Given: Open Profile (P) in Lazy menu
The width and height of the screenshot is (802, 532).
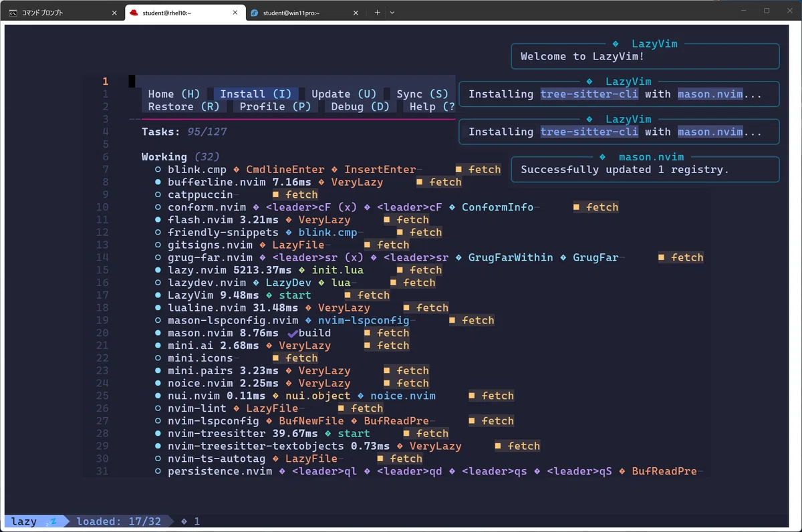Looking at the screenshot, I should click(x=275, y=107).
